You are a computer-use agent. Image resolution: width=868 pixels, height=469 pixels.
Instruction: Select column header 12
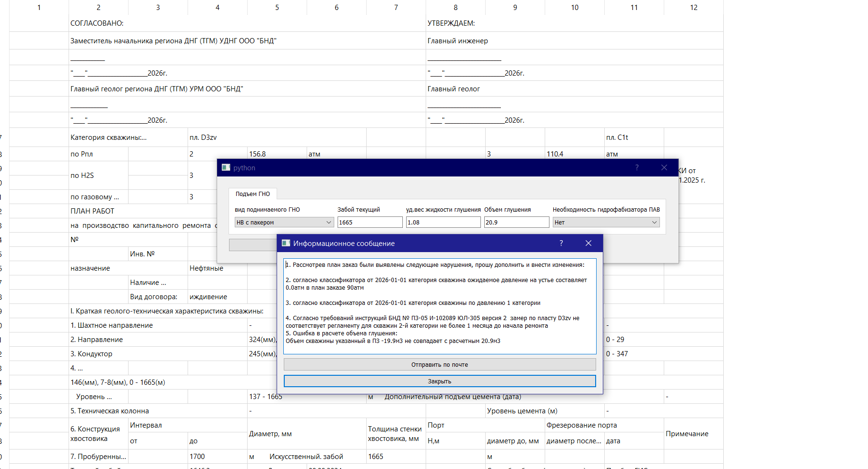[x=694, y=8]
